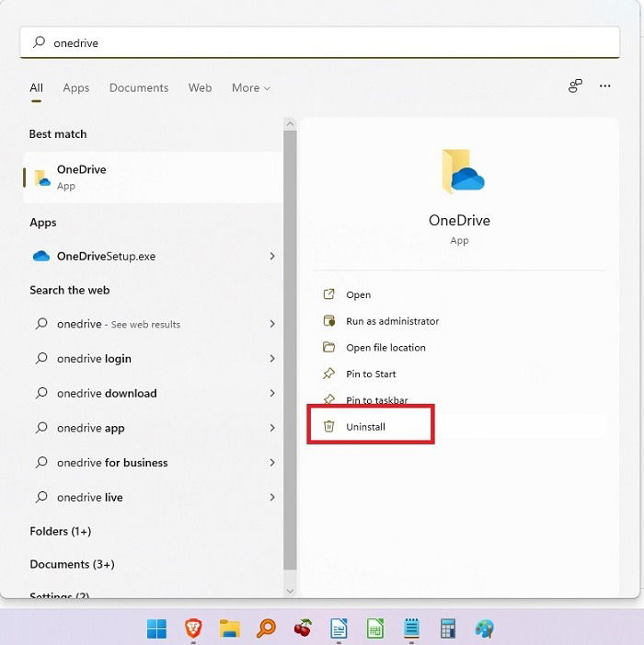Image resolution: width=644 pixels, height=645 pixels.
Task: Open the spreadsheet app in taskbar
Action: (x=375, y=628)
